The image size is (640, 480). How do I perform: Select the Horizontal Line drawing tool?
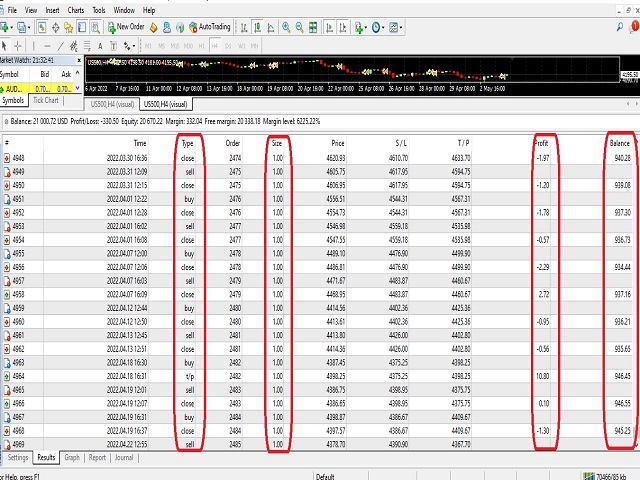click(47, 46)
